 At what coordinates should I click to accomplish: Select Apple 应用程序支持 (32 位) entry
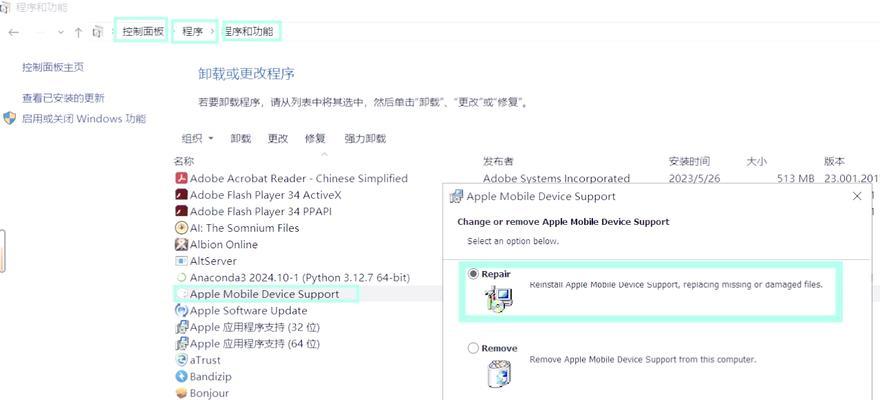coord(255,327)
